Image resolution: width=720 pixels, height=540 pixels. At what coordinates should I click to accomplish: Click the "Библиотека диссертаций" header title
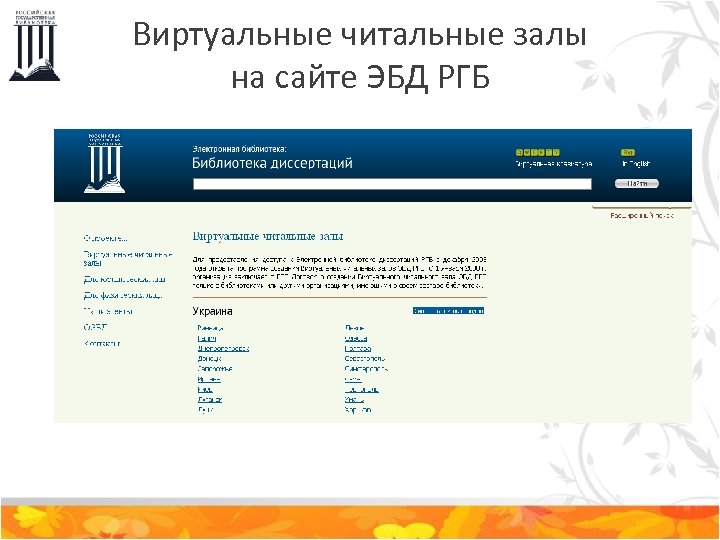(x=272, y=163)
